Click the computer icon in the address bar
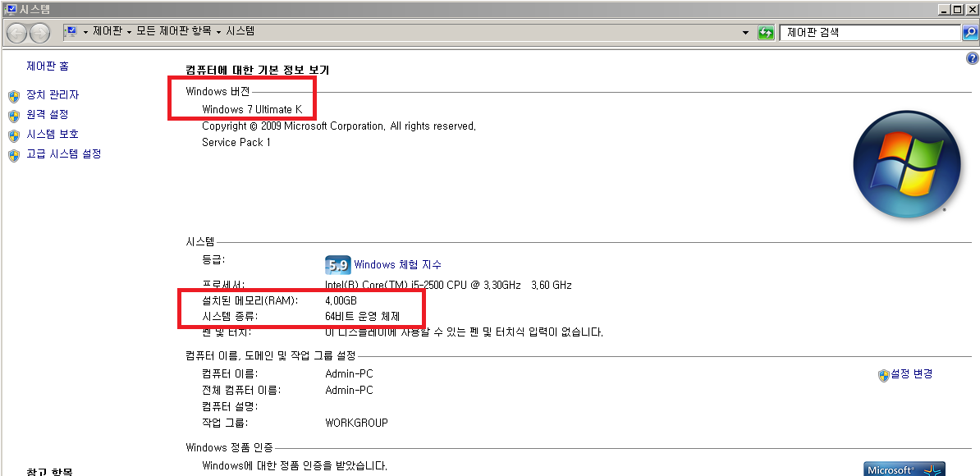The width and height of the screenshot is (980, 476). (x=71, y=31)
